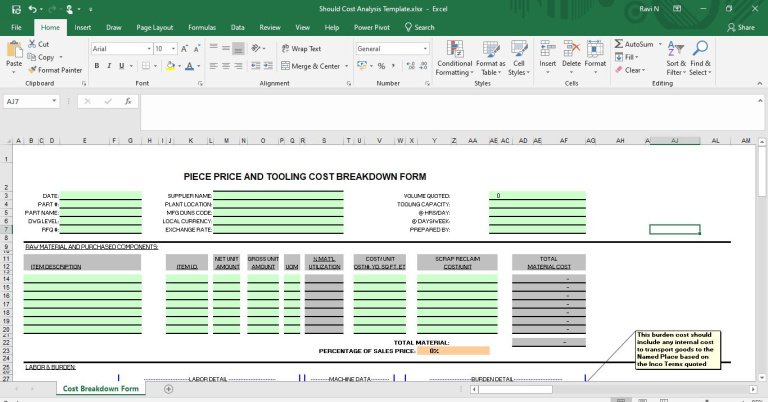Open ribbon display options icon

[677, 9]
